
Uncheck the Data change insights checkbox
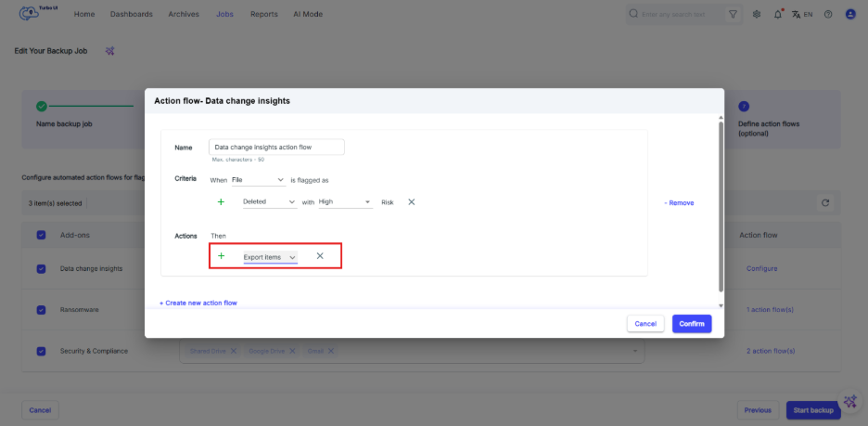(x=41, y=269)
